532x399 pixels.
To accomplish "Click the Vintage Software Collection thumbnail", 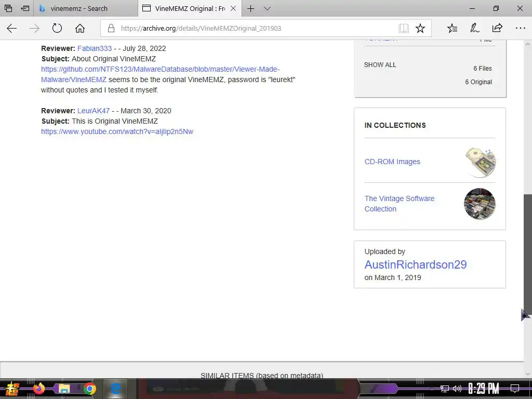I will click(x=480, y=204).
